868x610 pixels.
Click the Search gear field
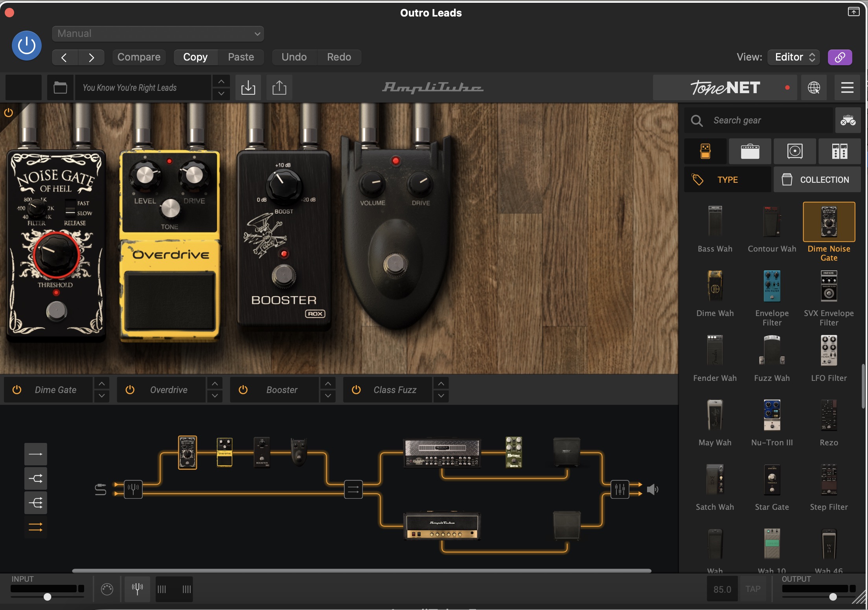(759, 120)
